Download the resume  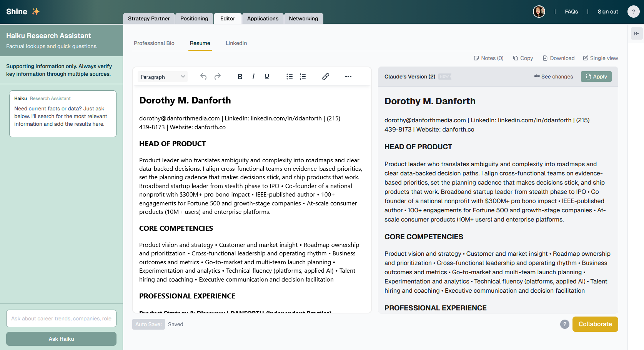558,58
